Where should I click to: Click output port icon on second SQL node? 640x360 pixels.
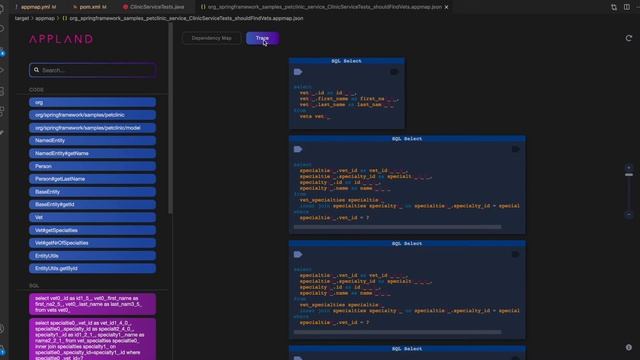[516, 149]
